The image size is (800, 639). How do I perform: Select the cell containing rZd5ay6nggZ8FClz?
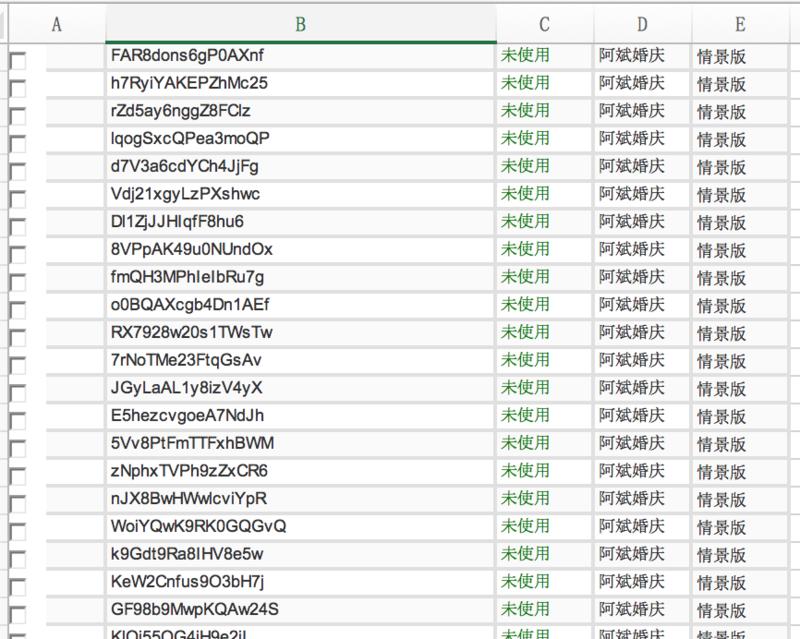click(300, 111)
